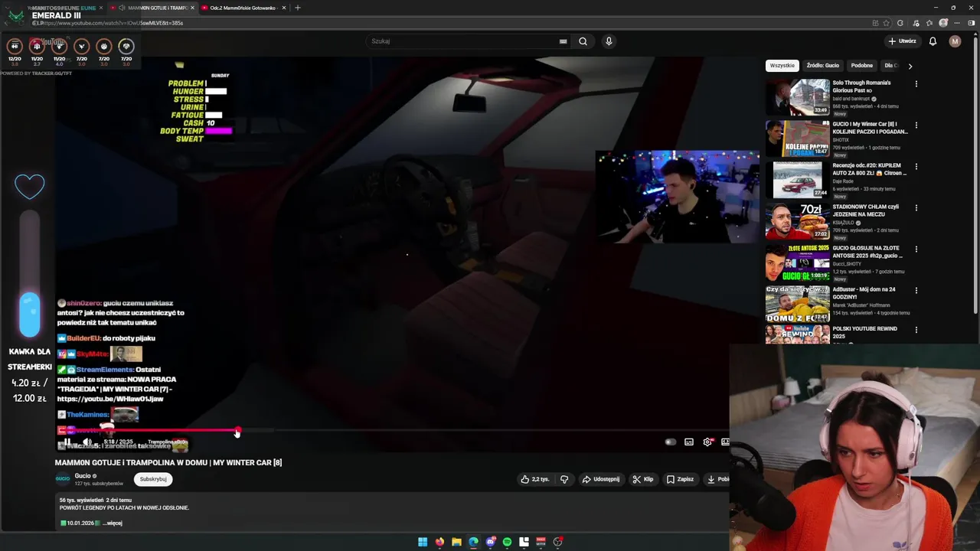Open options menu for the Solo Through Romania's video

tap(916, 84)
